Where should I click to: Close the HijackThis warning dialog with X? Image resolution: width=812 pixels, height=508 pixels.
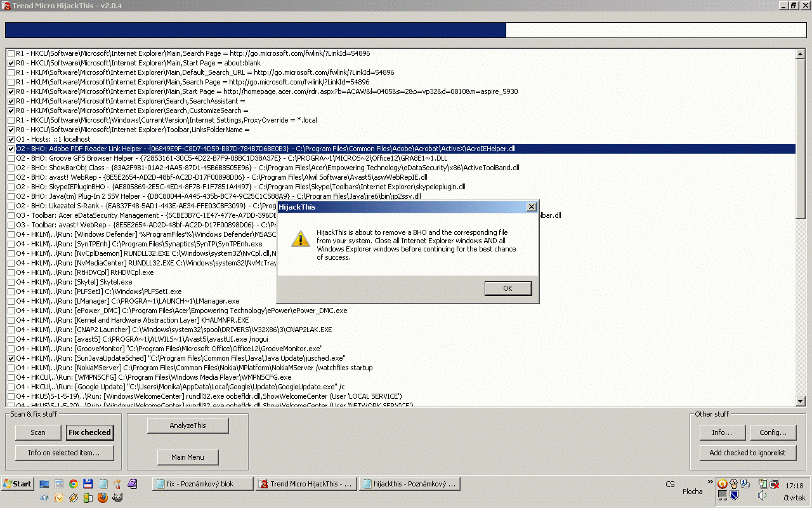click(x=532, y=207)
